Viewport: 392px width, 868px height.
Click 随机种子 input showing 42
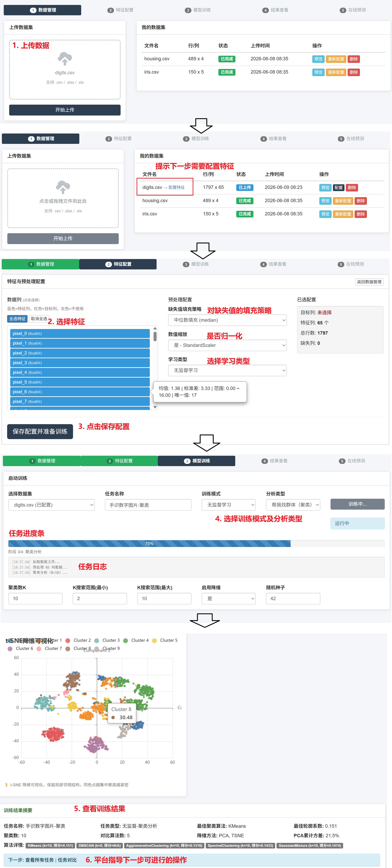coord(293,598)
